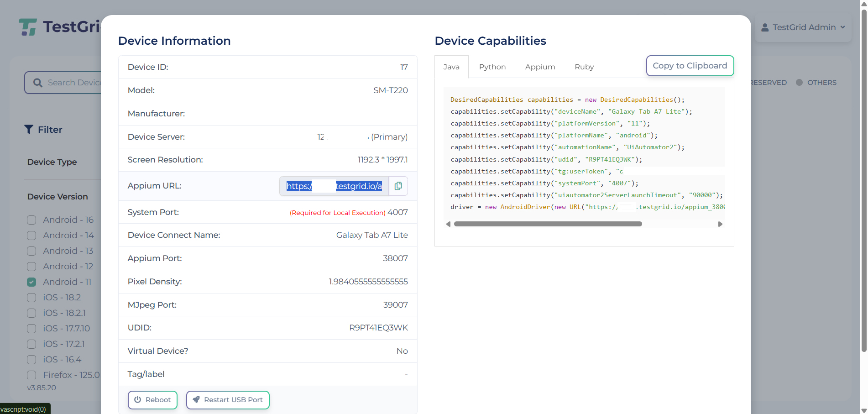
Task: Click the Virtual Device value No
Action: [x=402, y=351]
